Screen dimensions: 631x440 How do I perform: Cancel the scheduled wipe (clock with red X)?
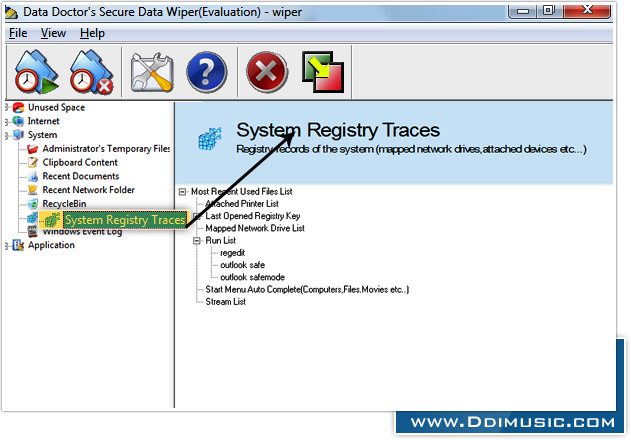92,72
